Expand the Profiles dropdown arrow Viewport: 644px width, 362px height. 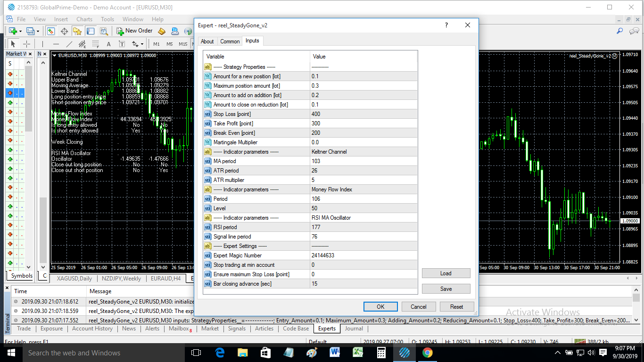pyautogui.click(x=39, y=31)
